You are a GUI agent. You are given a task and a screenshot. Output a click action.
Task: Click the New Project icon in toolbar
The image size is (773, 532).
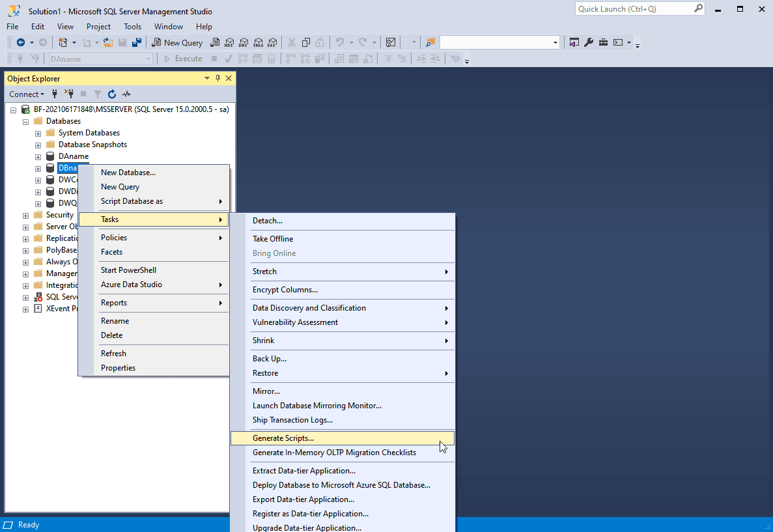pos(63,42)
